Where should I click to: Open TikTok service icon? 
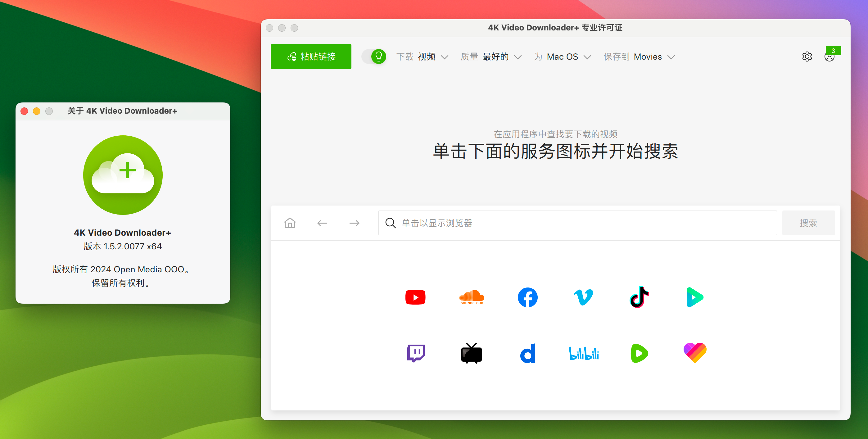(x=639, y=297)
